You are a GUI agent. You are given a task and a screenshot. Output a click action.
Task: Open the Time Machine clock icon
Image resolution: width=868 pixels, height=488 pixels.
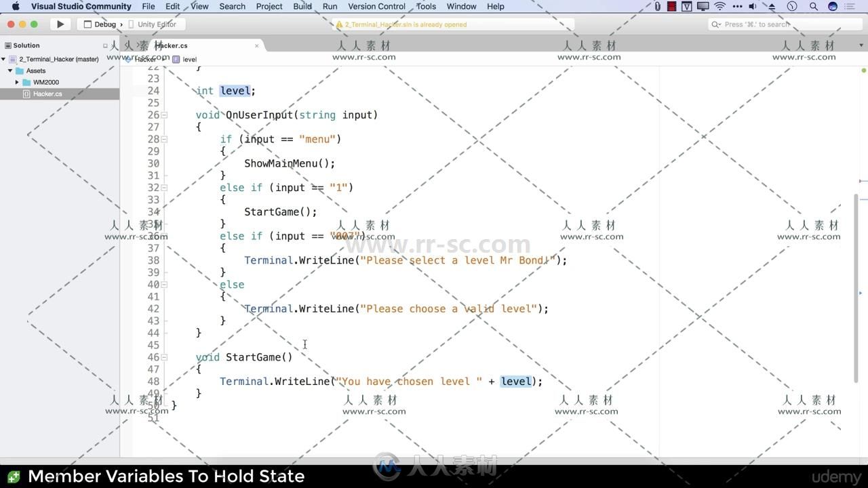[x=791, y=6]
